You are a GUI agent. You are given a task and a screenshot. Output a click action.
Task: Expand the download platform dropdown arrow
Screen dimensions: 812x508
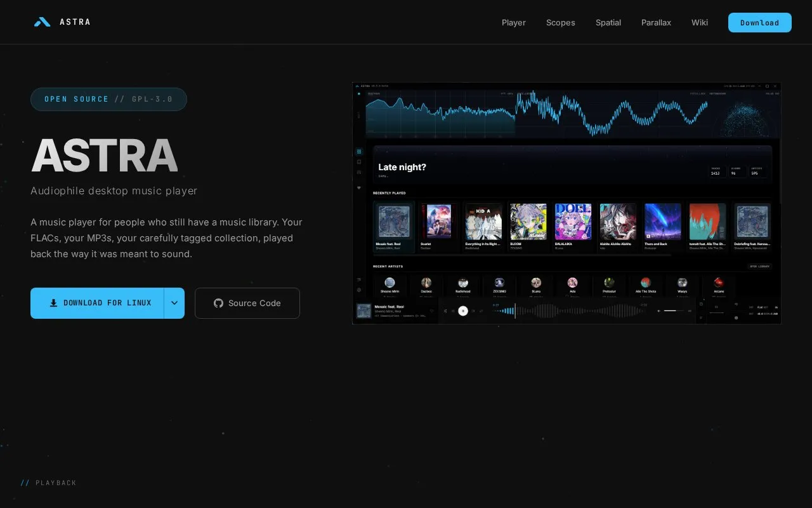174,303
